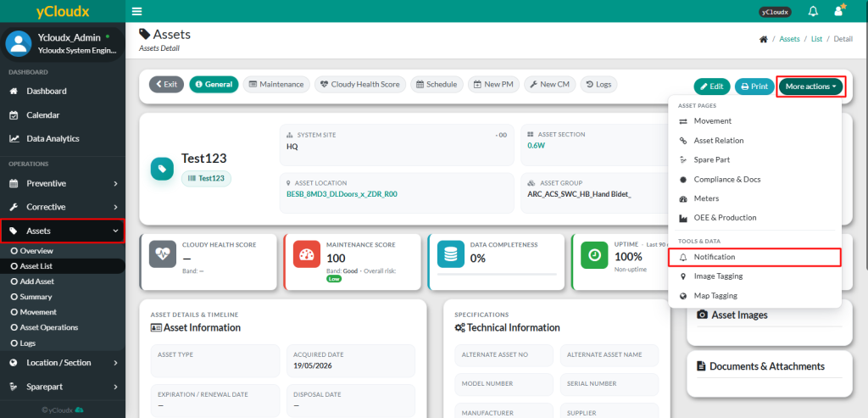Image resolution: width=868 pixels, height=418 pixels.
Task: Click the Cloudy Health Score heartbeat icon
Action: tap(163, 254)
